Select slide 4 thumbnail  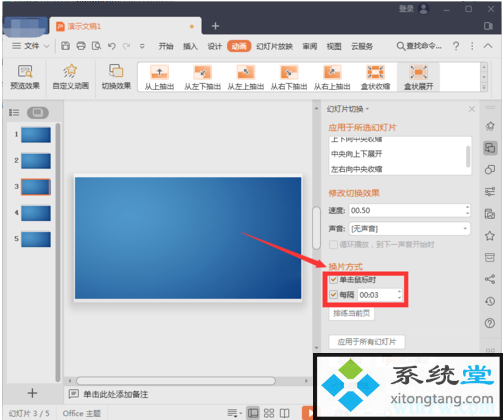(36, 213)
